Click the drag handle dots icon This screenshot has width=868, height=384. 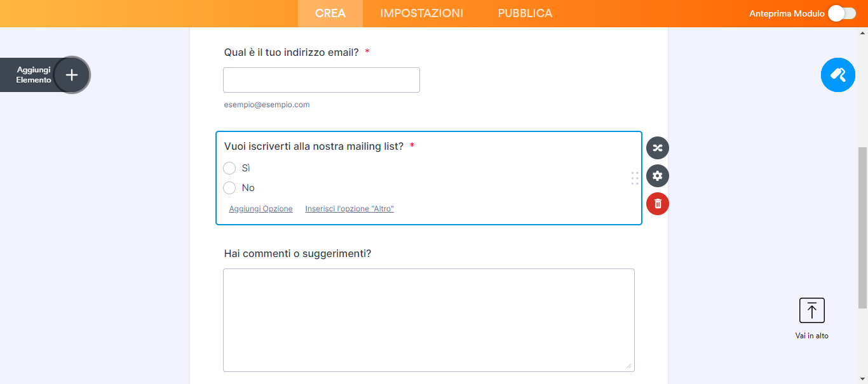pos(635,178)
